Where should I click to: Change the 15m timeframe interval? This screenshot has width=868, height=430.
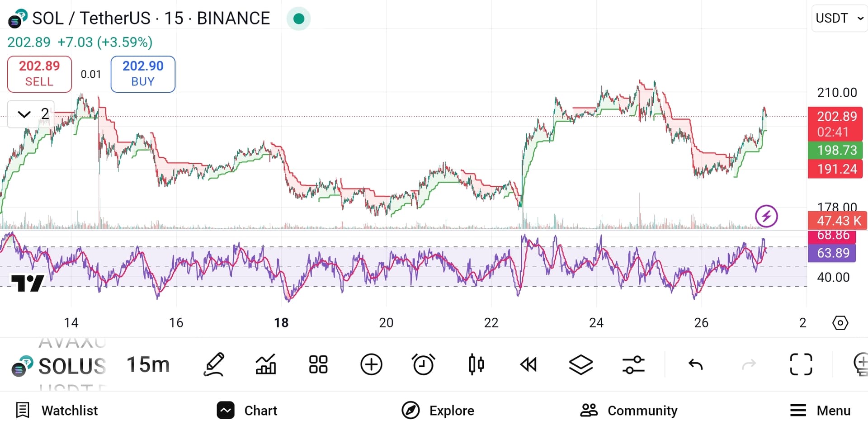(148, 364)
